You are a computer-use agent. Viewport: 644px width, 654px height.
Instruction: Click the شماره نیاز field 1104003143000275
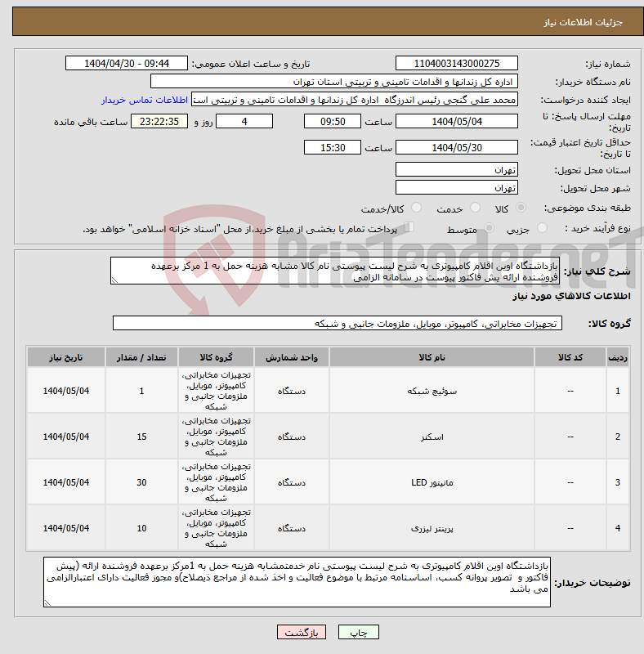[x=457, y=64]
